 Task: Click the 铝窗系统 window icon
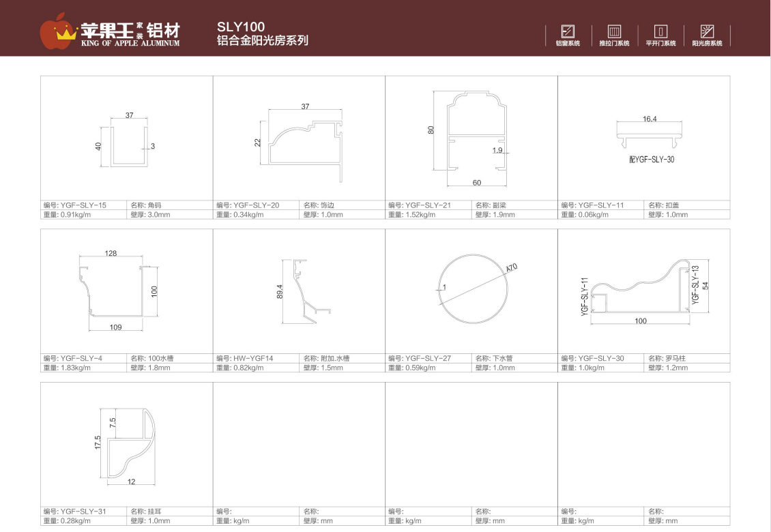click(x=567, y=31)
